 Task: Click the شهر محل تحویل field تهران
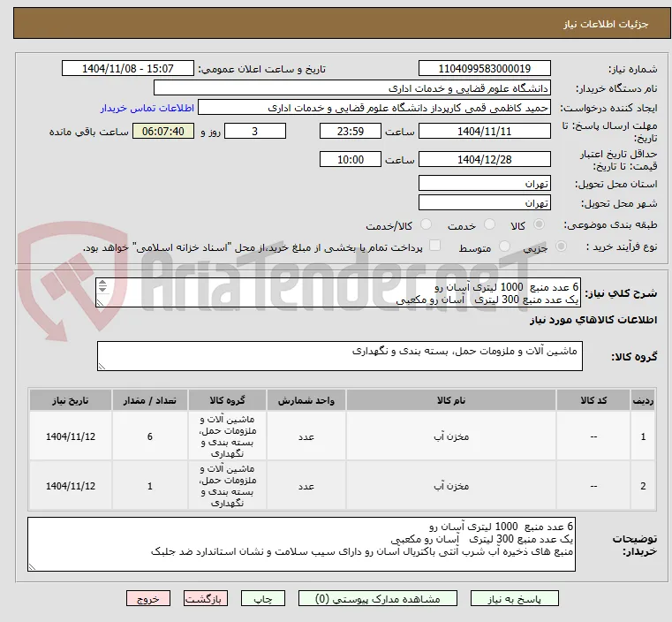pos(484,202)
